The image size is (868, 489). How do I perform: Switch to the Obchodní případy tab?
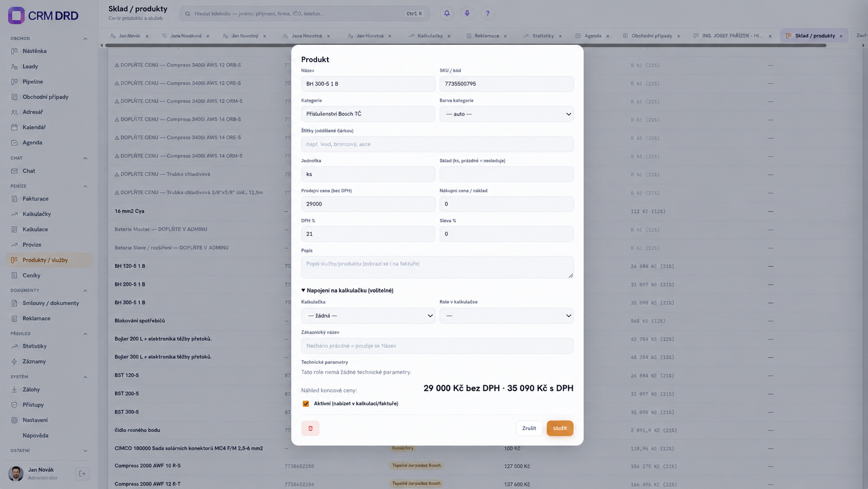click(652, 36)
